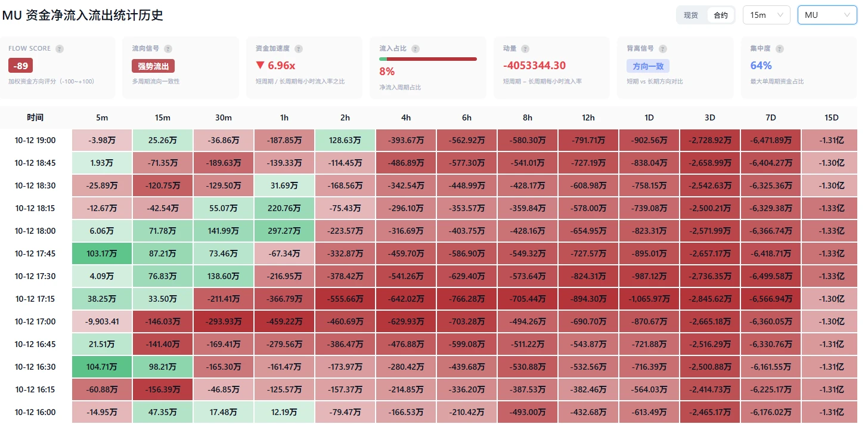
Task: Click the -894.30万 cell in 12h column
Action: (x=588, y=299)
